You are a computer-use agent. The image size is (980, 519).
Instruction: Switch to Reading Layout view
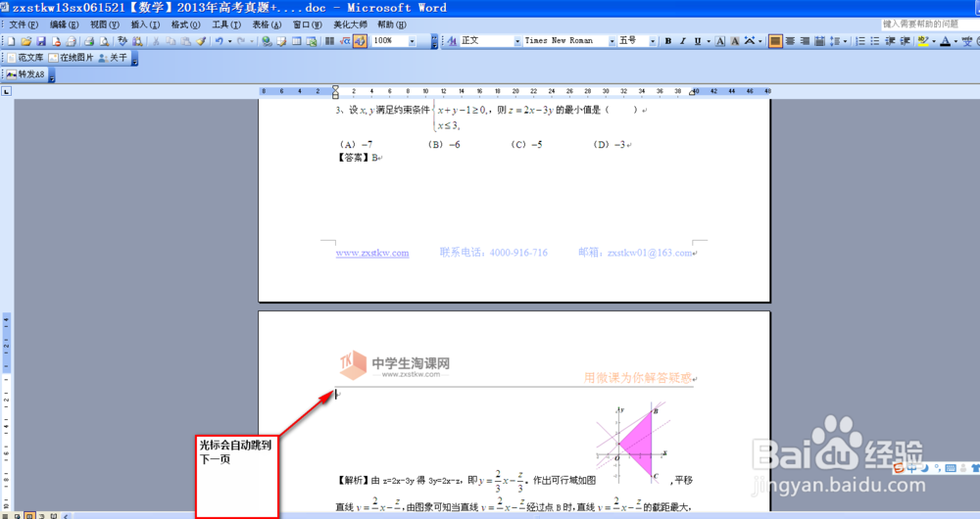(53, 516)
